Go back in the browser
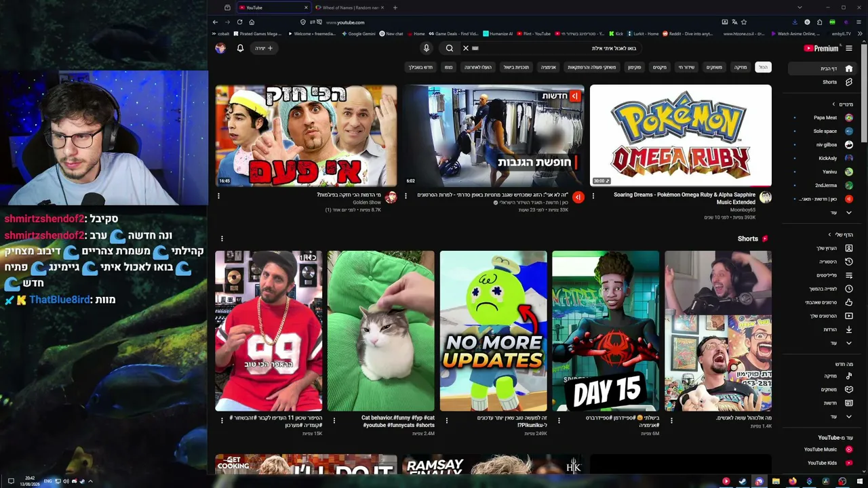The image size is (868, 488). pyautogui.click(x=216, y=22)
